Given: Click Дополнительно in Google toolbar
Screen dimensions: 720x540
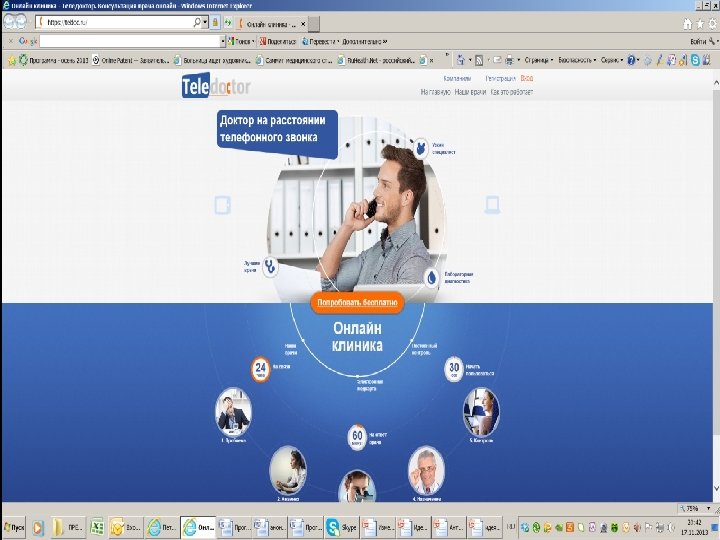Looking at the screenshot, I should pos(365,41).
